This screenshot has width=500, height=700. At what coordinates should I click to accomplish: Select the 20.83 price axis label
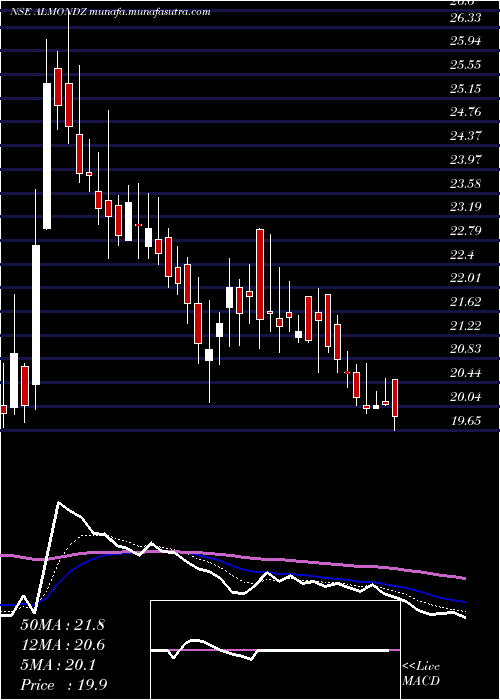pyautogui.click(x=465, y=349)
